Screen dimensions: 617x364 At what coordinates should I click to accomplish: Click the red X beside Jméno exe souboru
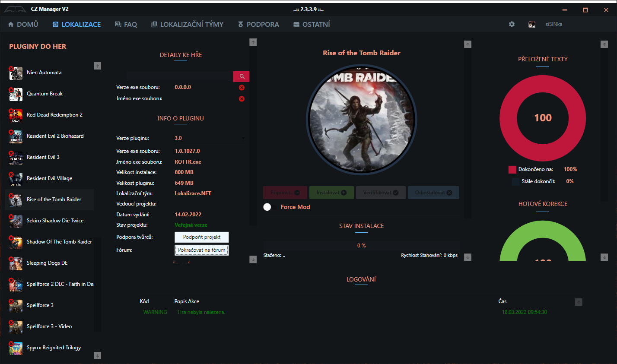tap(242, 99)
